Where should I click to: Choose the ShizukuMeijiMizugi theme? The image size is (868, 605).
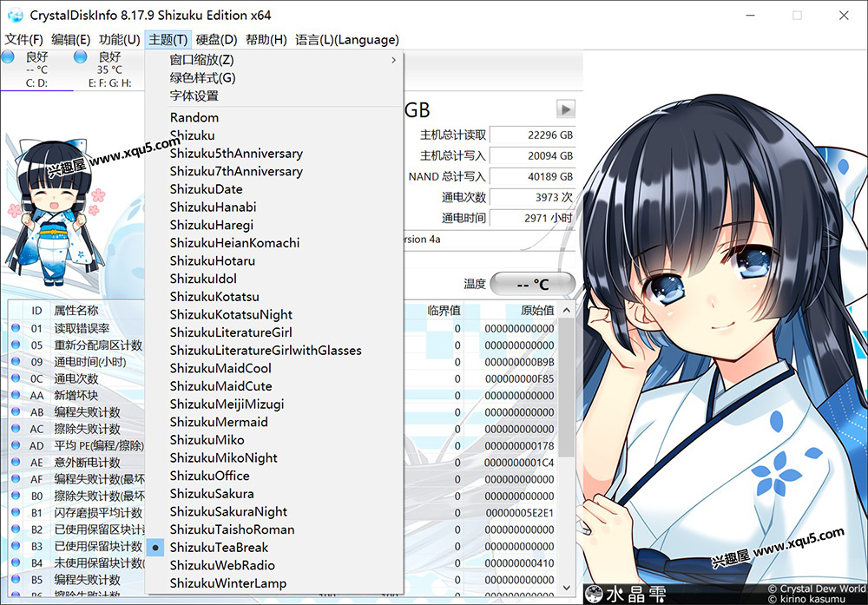tap(274, 404)
